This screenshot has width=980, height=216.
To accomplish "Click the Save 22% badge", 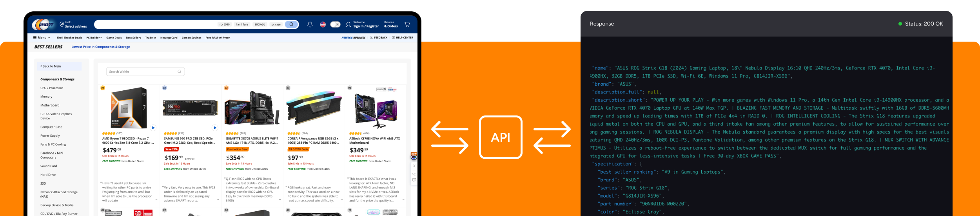I will [x=171, y=149].
